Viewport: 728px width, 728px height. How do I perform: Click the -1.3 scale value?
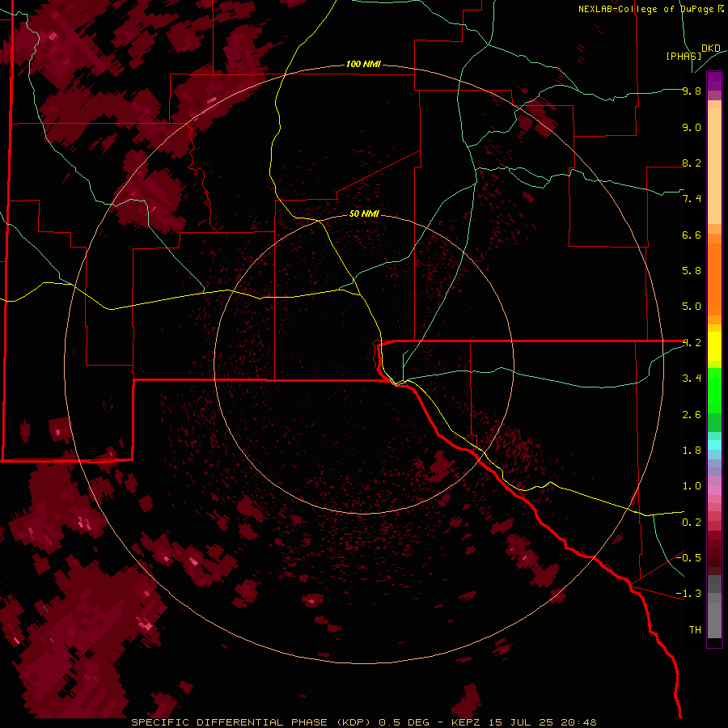688,594
